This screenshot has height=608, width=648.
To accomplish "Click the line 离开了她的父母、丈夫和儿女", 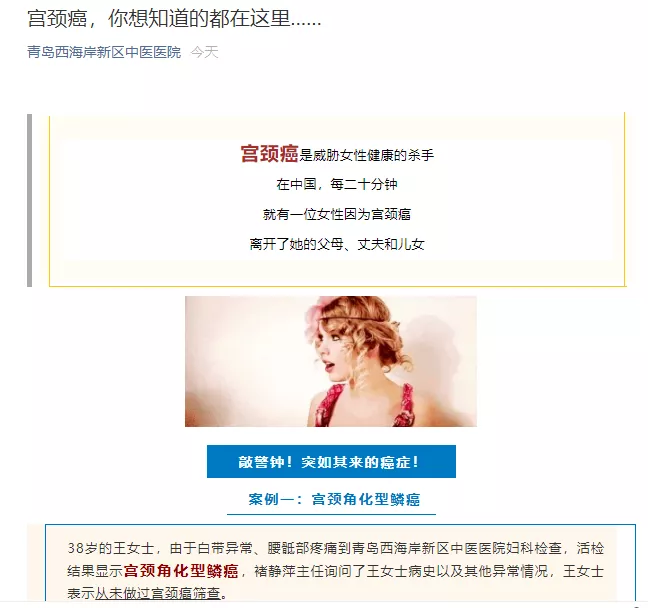I will click(337, 244).
